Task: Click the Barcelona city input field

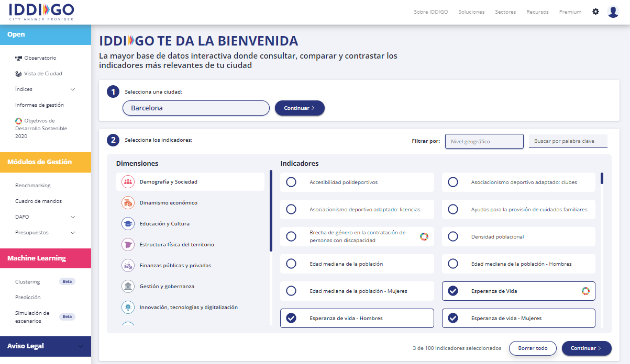Action: click(x=196, y=108)
